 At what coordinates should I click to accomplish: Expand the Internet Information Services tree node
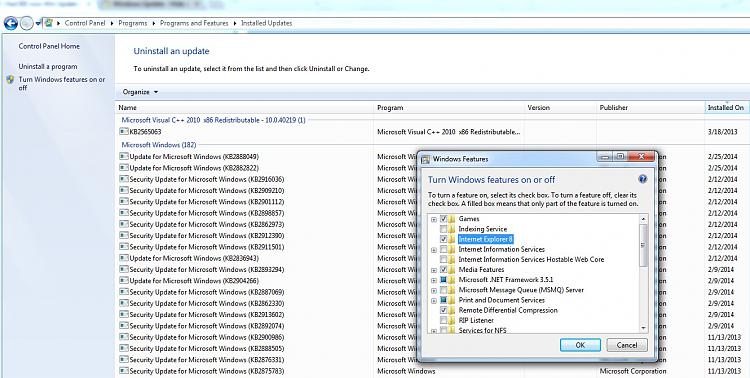tap(434, 249)
